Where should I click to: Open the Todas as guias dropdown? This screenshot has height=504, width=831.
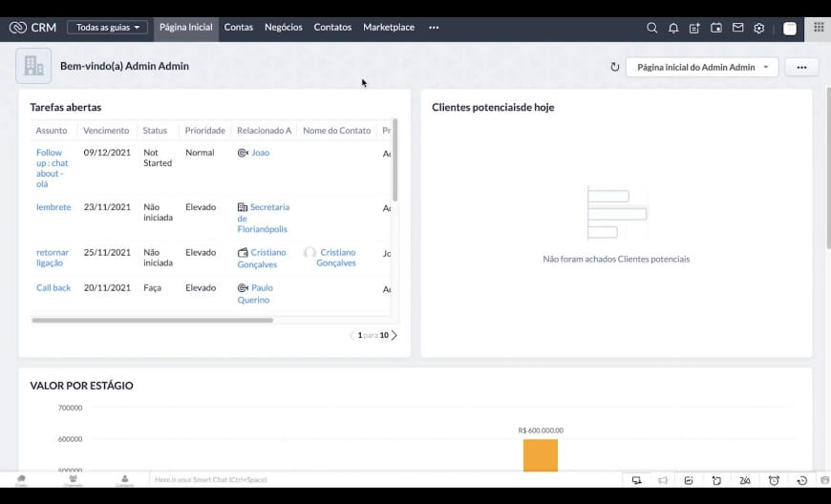[x=108, y=28]
